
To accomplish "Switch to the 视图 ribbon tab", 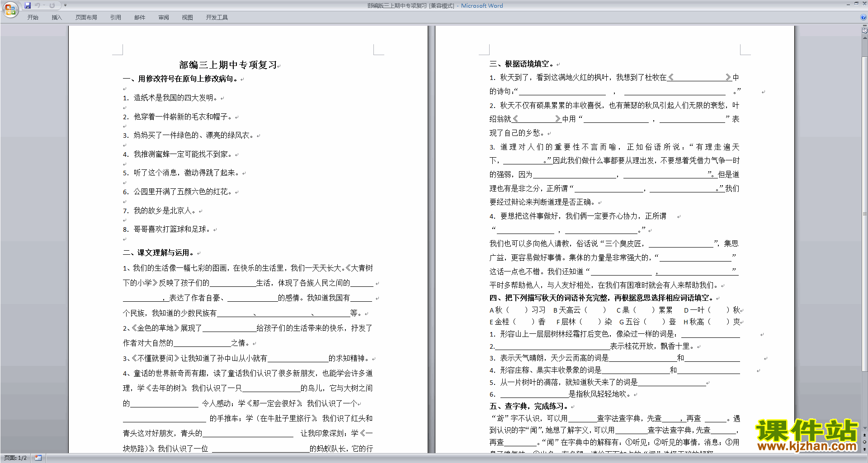I will 187,18.
